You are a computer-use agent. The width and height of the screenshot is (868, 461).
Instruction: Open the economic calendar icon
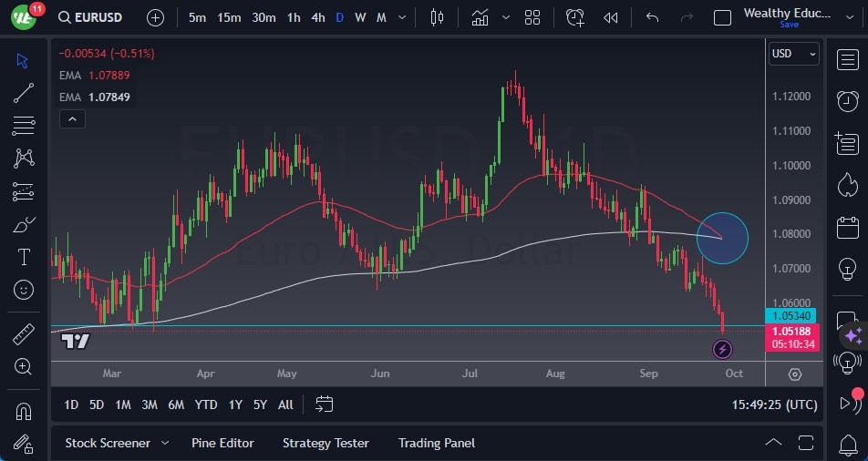coord(847,227)
